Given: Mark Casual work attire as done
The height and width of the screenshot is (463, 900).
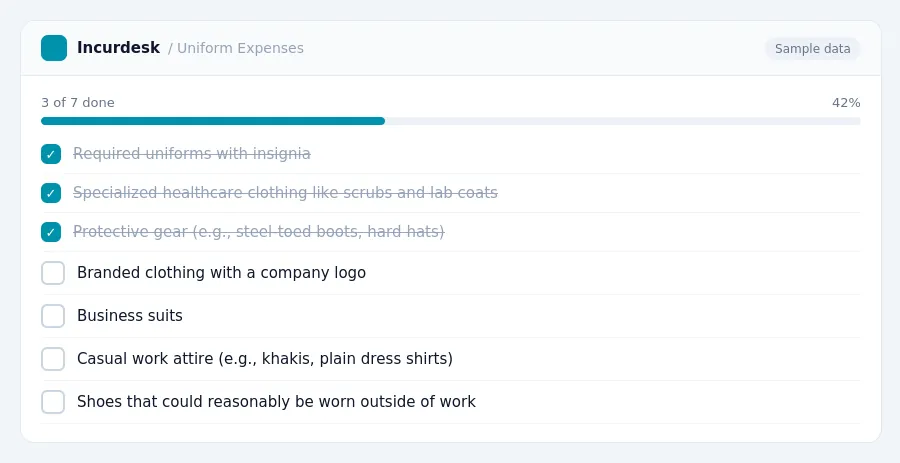Looking at the screenshot, I should 53,359.
